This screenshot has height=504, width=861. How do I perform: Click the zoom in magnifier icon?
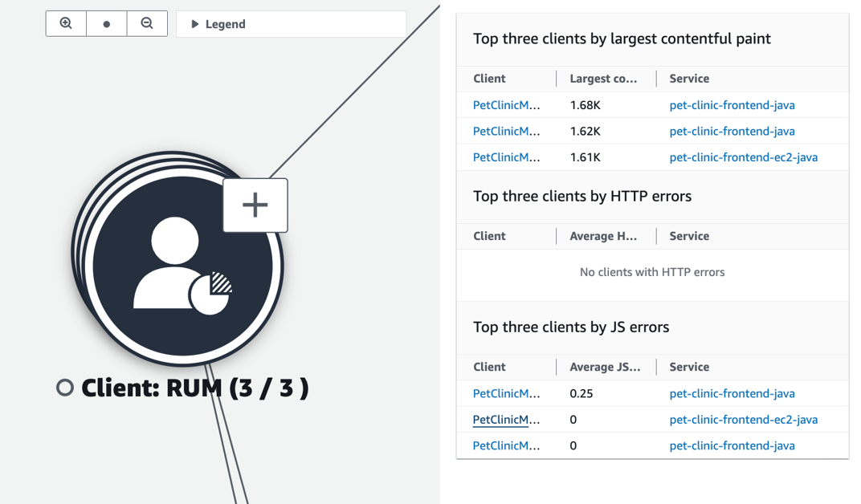66,24
